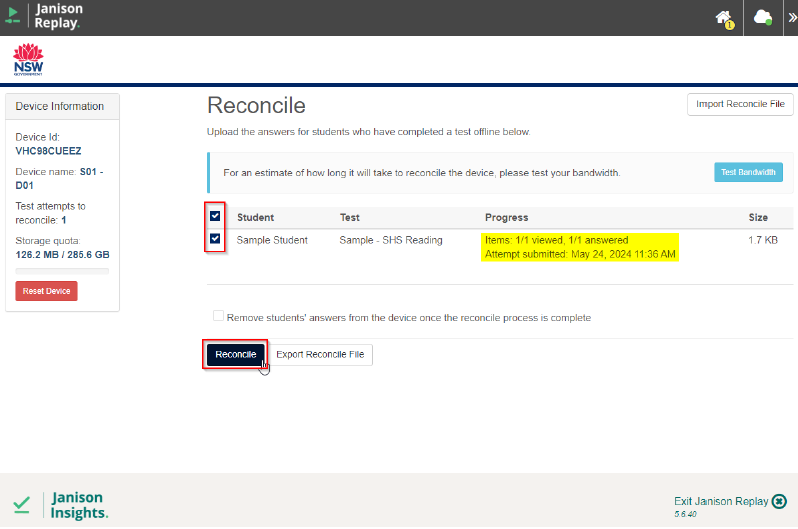
Task: Open the home icon with notification badge
Action: 725,19
